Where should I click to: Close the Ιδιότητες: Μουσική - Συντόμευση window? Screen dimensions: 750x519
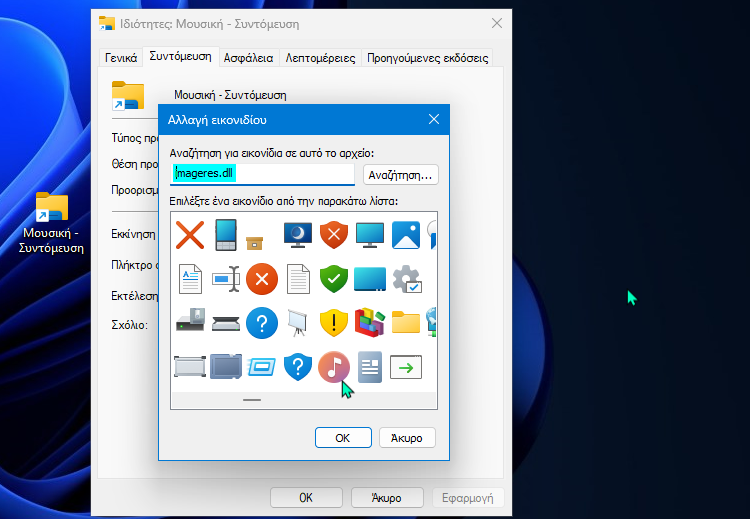tap(497, 23)
